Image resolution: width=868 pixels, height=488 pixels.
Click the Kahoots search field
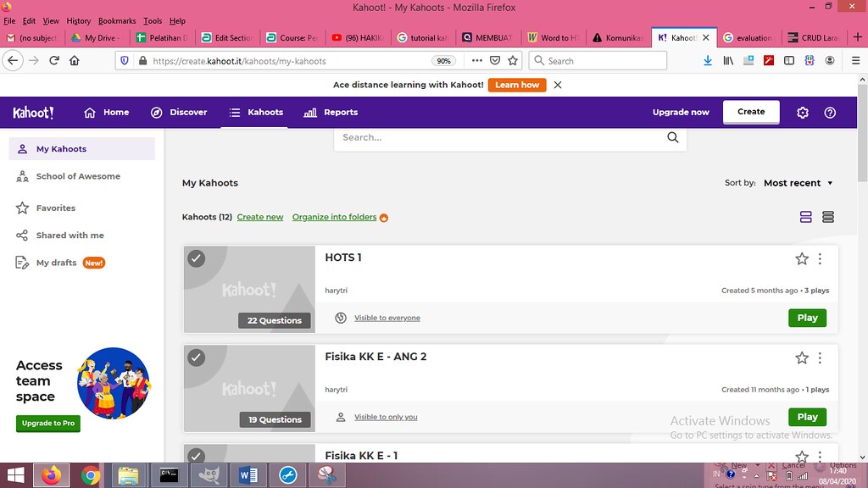[509, 138]
